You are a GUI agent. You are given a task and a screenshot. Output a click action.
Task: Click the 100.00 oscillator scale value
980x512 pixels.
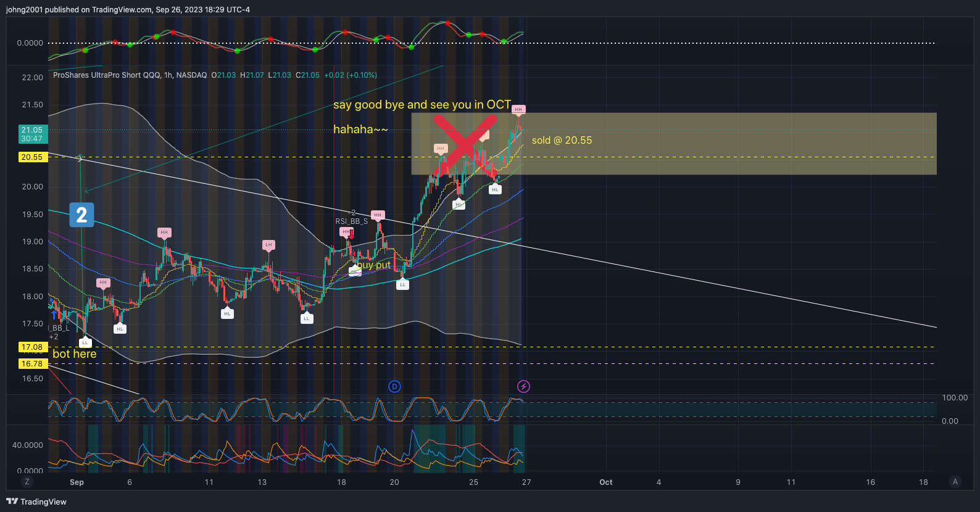click(955, 398)
